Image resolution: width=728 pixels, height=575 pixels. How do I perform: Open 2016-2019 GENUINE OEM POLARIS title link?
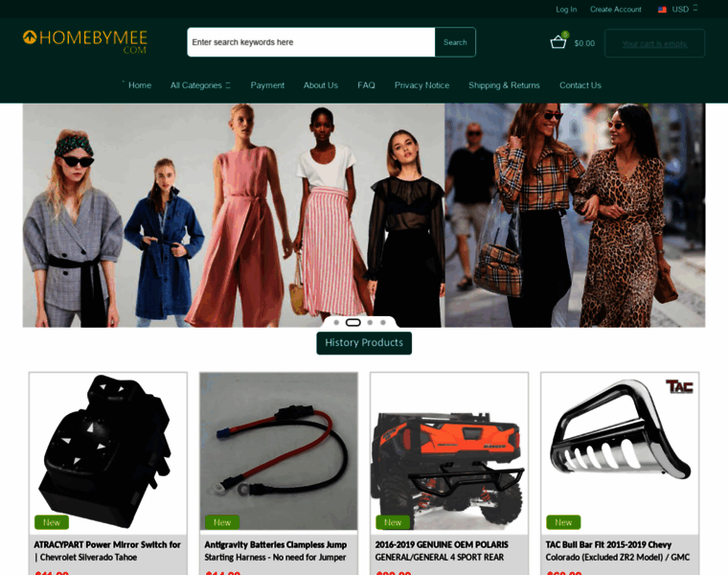[x=442, y=551]
